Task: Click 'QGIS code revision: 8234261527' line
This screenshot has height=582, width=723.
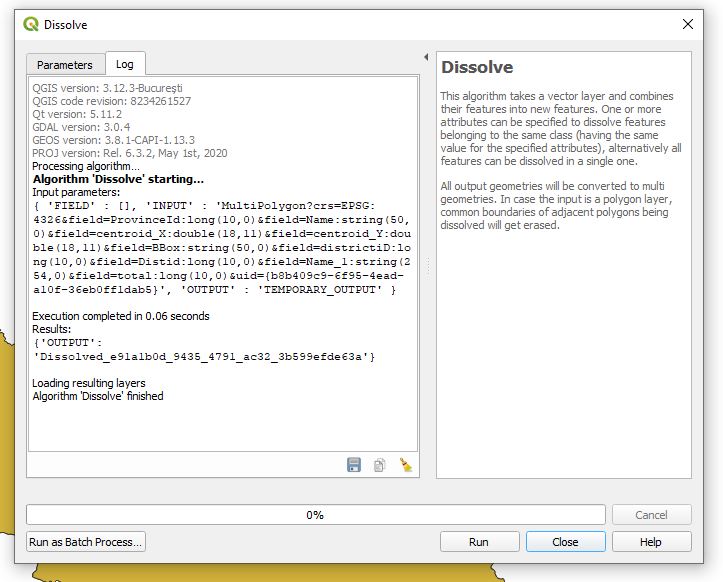Action: pos(112,101)
